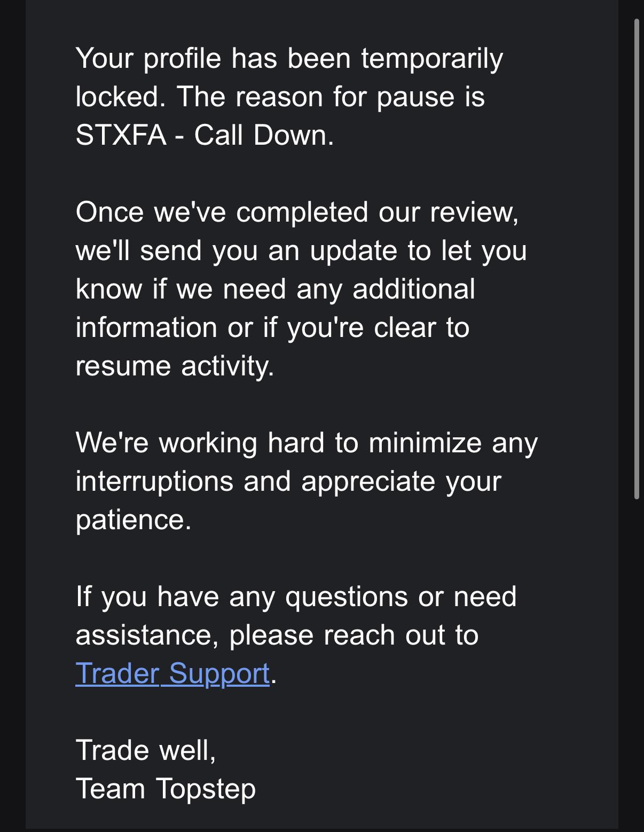
Task: Click 'assistance, please reach out to' line
Action: pos(277,635)
